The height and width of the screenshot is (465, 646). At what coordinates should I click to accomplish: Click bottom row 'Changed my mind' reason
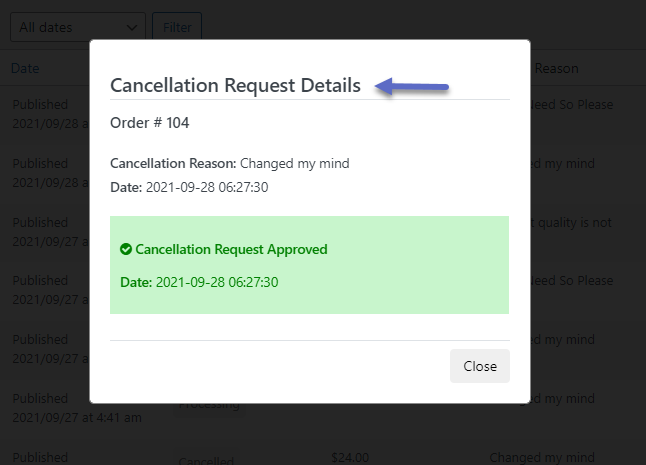click(542, 458)
